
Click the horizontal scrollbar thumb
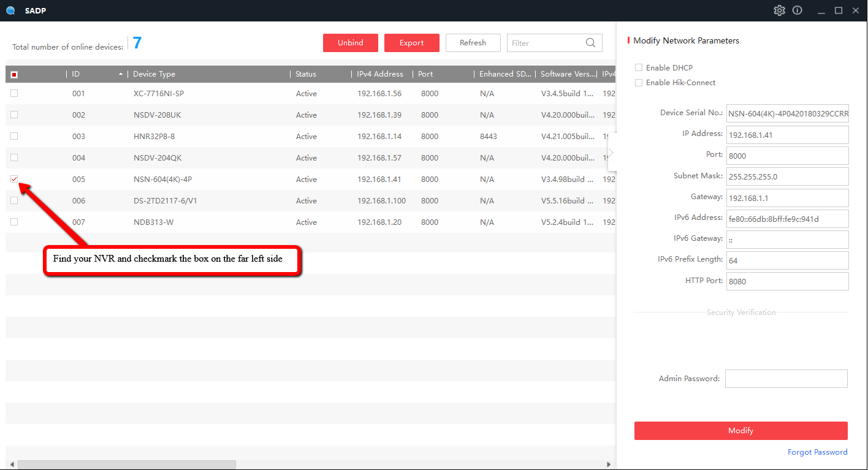(x=127, y=465)
